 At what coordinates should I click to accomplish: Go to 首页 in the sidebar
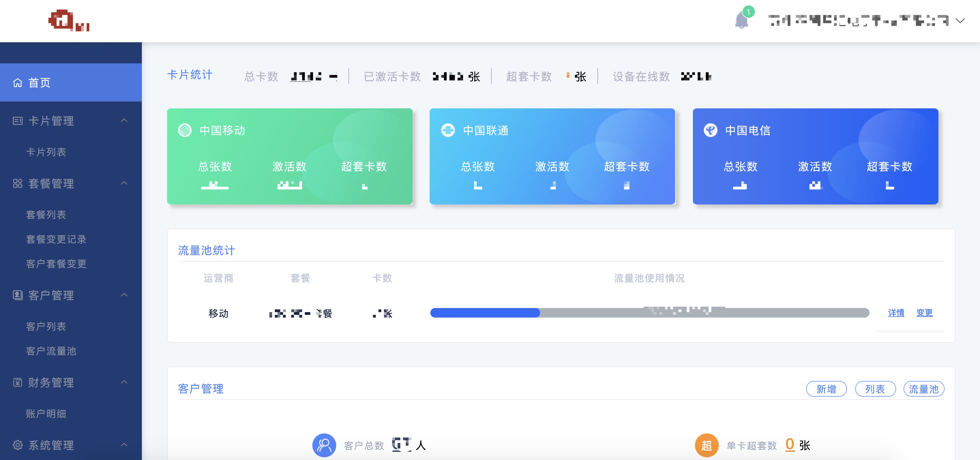tap(71, 82)
